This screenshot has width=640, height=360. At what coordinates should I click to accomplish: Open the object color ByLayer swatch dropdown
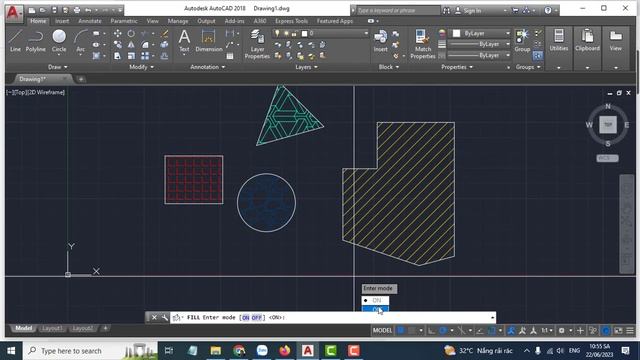tap(479, 33)
